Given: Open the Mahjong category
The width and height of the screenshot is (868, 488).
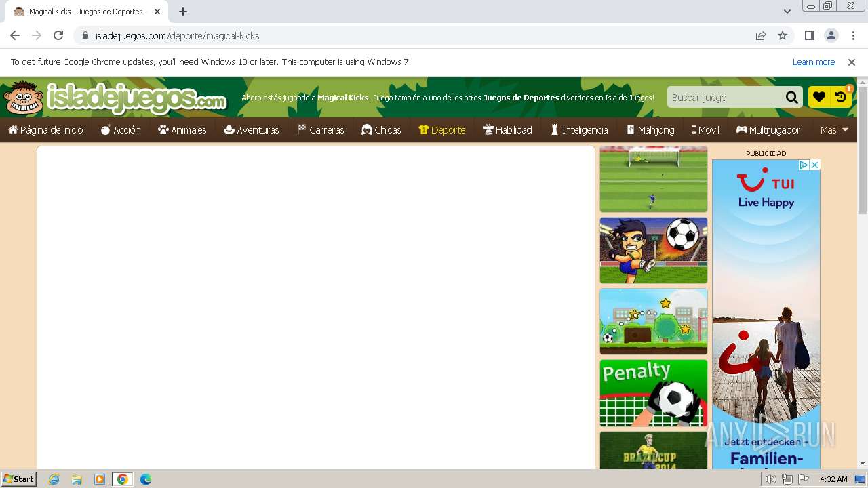Looking at the screenshot, I should click(650, 129).
